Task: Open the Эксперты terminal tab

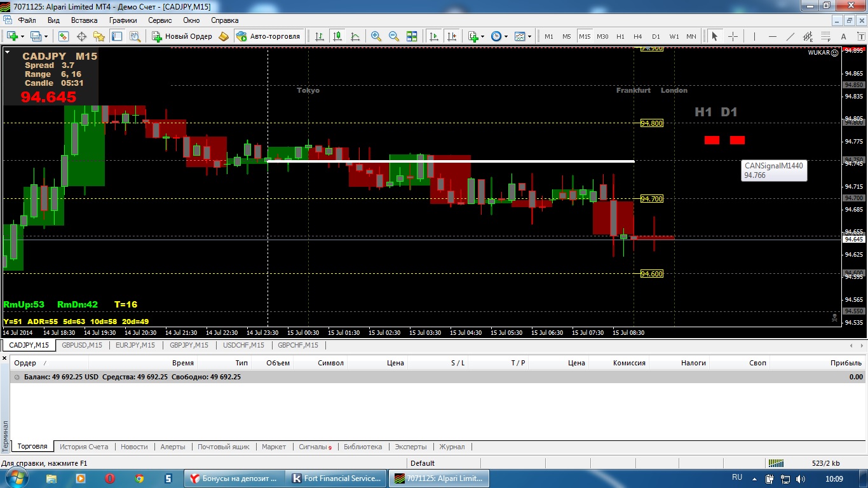Action: (x=410, y=447)
